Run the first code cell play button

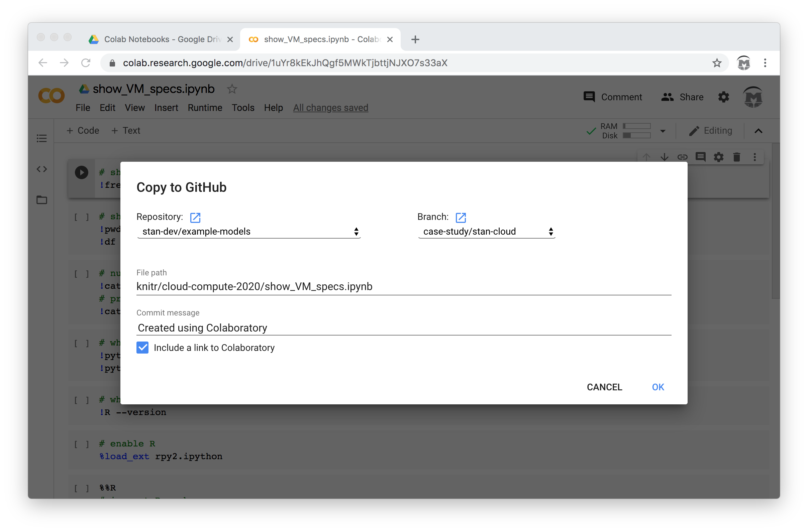point(82,172)
